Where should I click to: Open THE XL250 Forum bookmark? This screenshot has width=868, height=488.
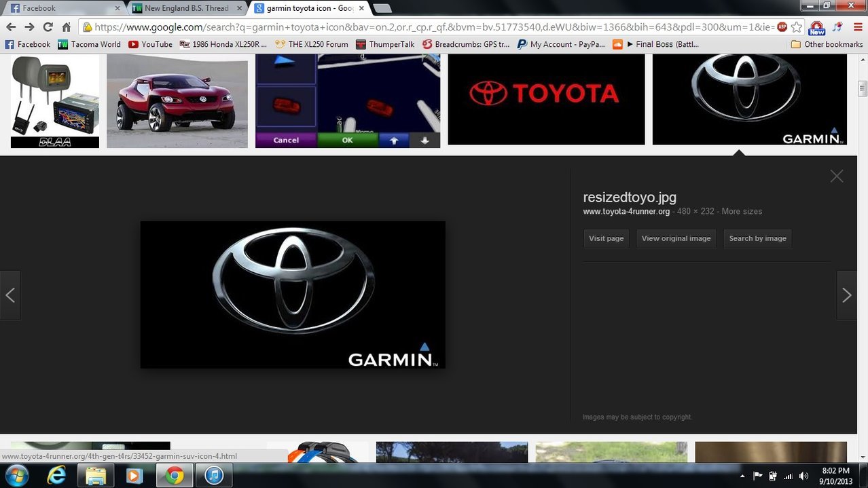(x=311, y=44)
